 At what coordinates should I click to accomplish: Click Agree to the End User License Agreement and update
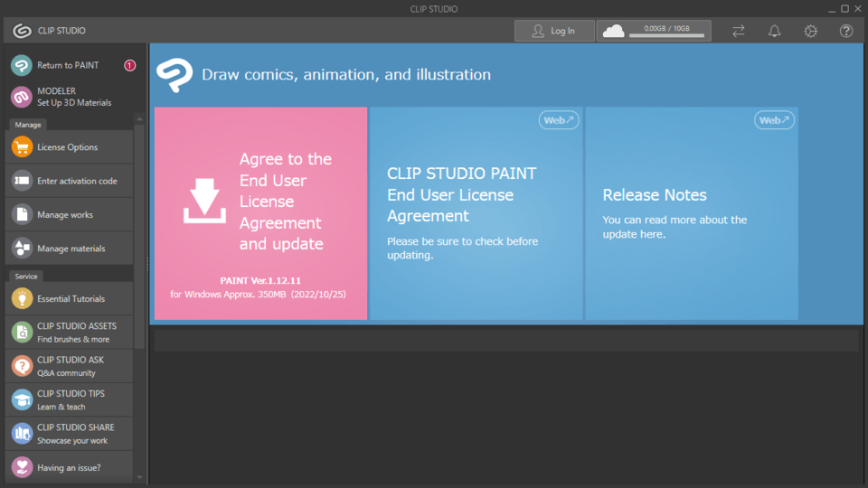260,213
